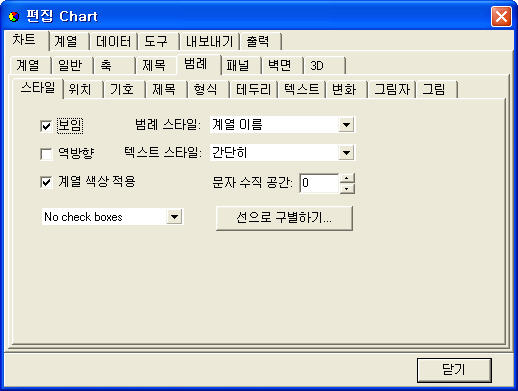Open the 기호 tab

coord(125,89)
